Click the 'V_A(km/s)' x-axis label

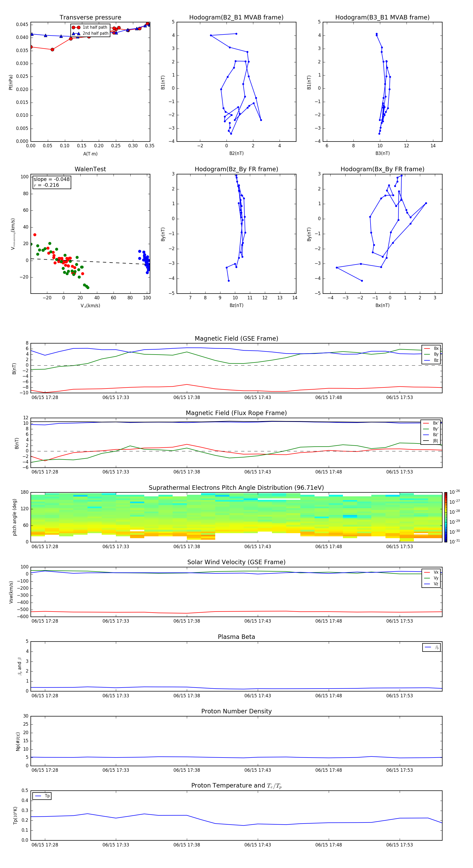[90, 306]
